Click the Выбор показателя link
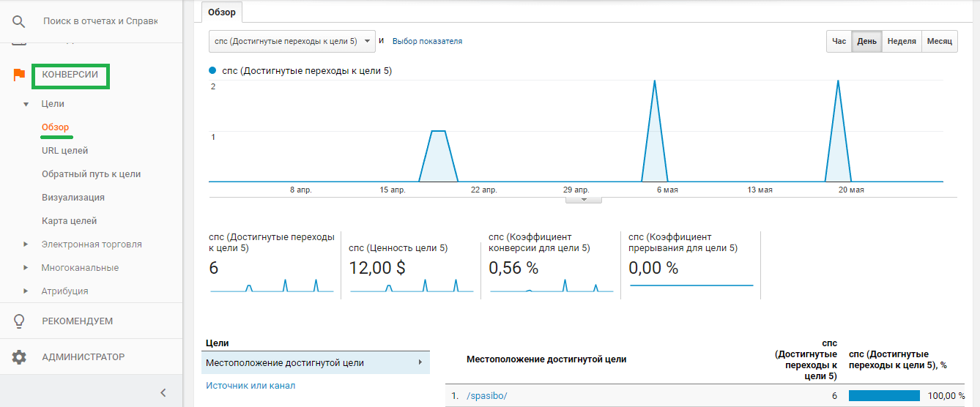This screenshot has width=980, height=407. coord(427,42)
